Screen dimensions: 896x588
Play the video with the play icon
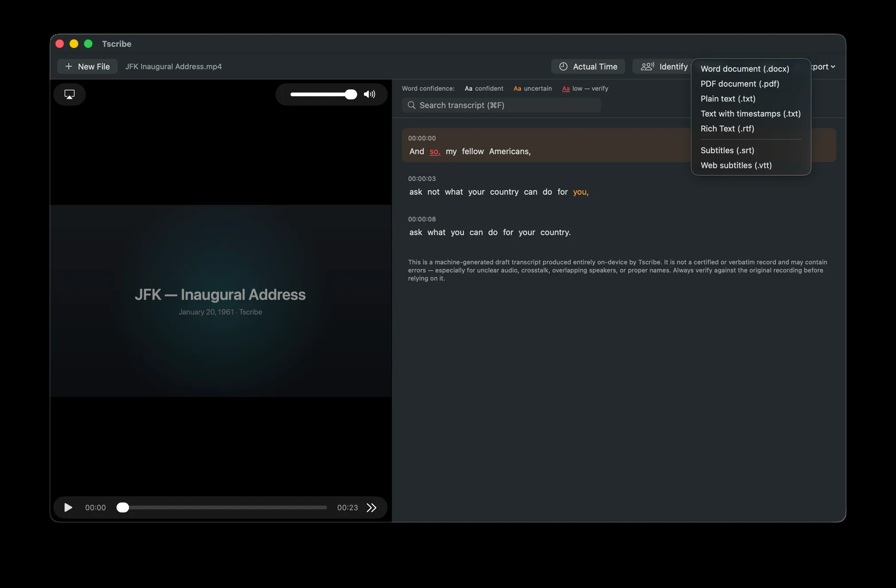(68, 507)
